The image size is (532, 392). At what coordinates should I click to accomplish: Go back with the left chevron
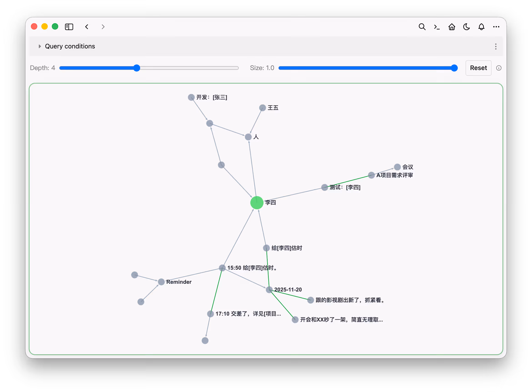click(x=87, y=27)
